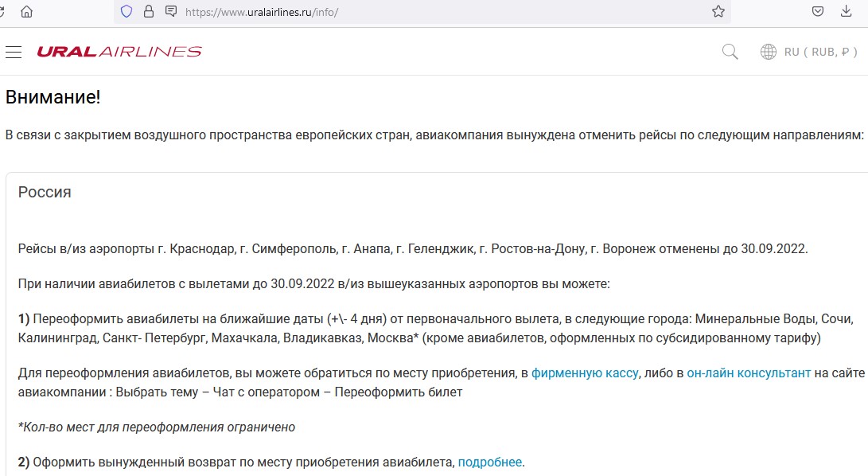868x476 pixels.
Task: Click the Ural Airlines logo
Action: (x=119, y=52)
